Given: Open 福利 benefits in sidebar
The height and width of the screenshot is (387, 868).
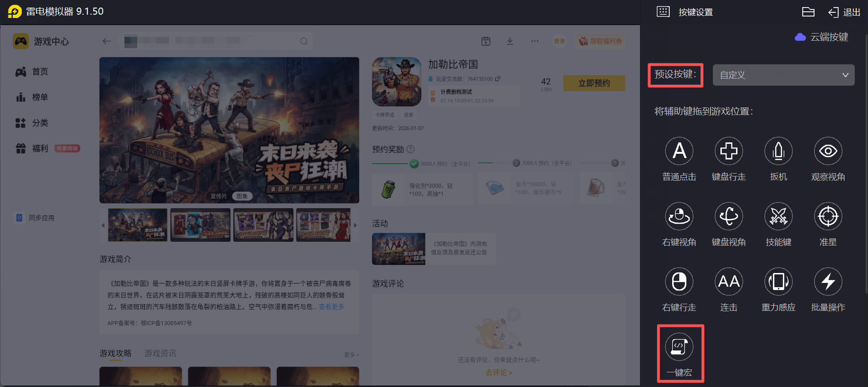Looking at the screenshot, I should pyautogui.click(x=47, y=148).
